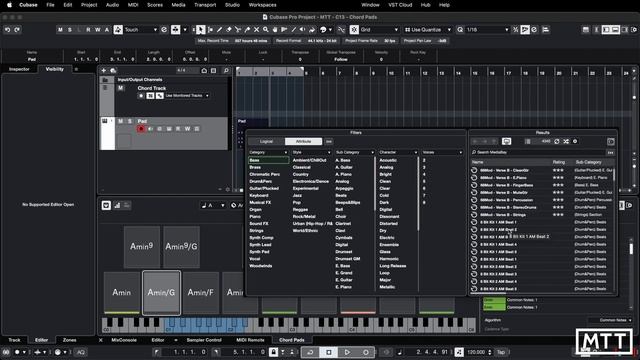The image size is (640, 360).
Task: Click the Quantize apply Q icon
Action: coord(460,30)
